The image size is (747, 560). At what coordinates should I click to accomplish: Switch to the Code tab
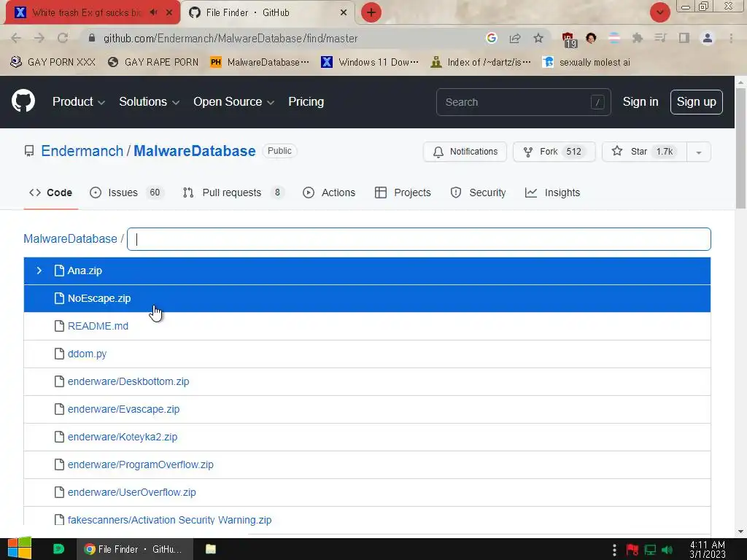point(50,192)
